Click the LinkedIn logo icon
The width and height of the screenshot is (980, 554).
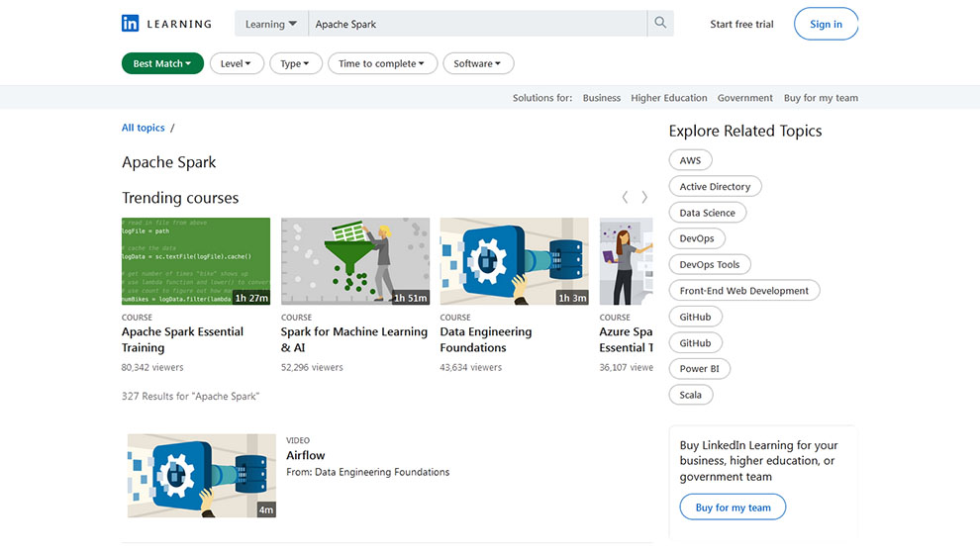tap(130, 24)
